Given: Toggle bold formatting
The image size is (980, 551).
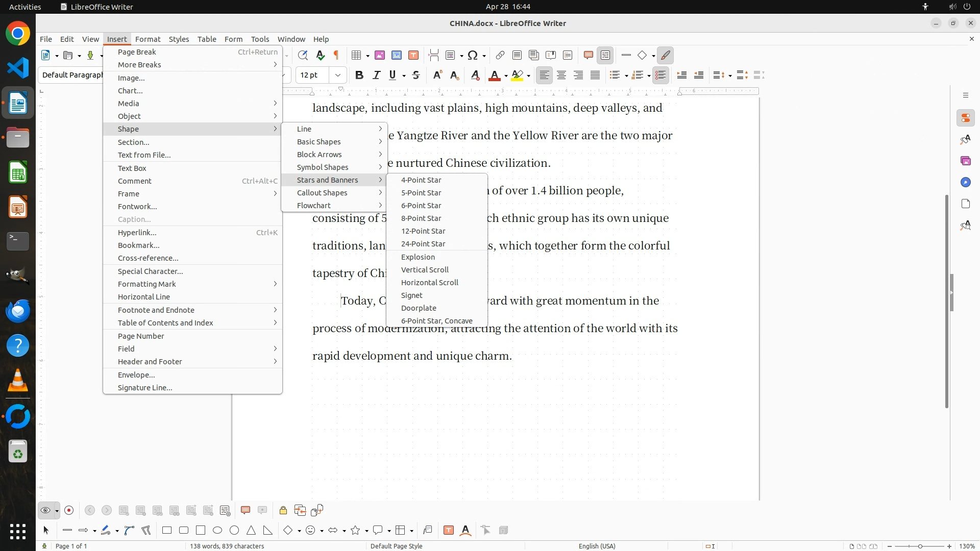Looking at the screenshot, I should pyautogui.click(x=359, y=76).
